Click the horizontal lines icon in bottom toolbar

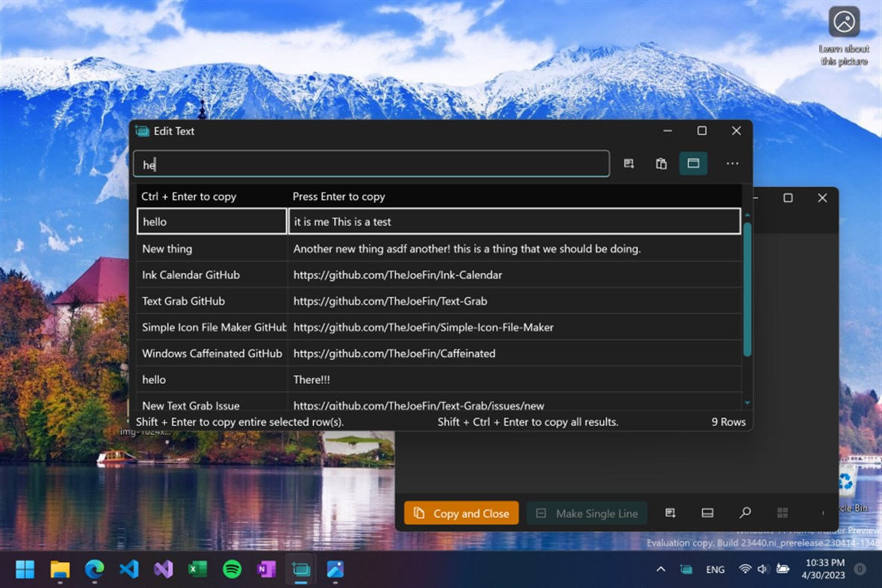click(707, 513)
